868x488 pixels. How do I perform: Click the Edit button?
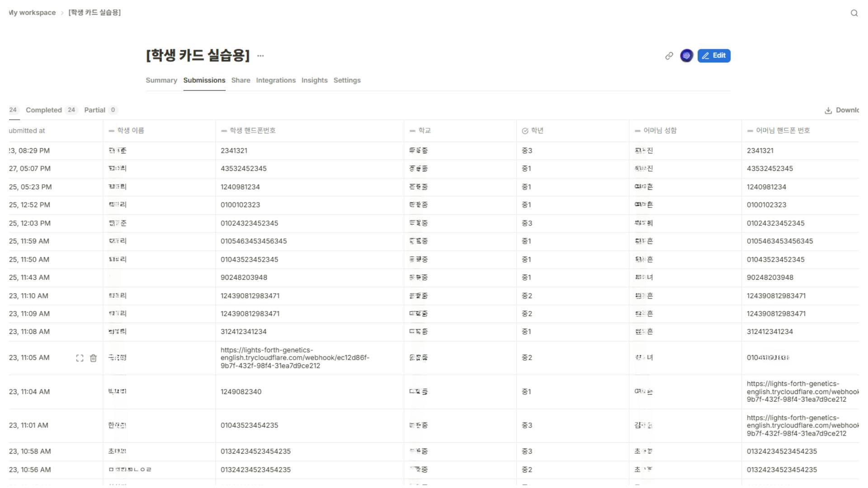714,56
